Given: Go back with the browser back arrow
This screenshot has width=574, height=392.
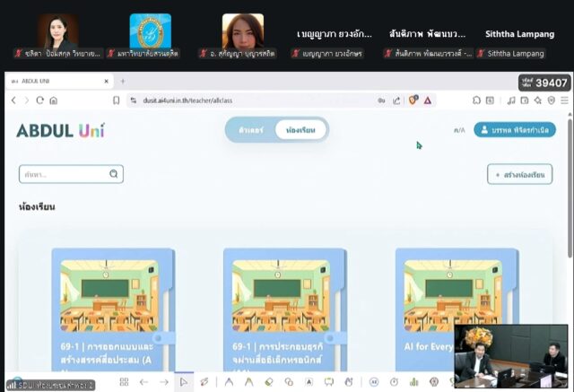Looking at the screenshot, I should (x=14, y=100).
